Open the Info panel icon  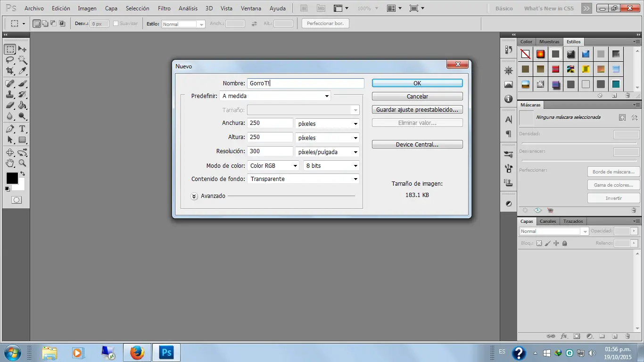coord(508,99)
